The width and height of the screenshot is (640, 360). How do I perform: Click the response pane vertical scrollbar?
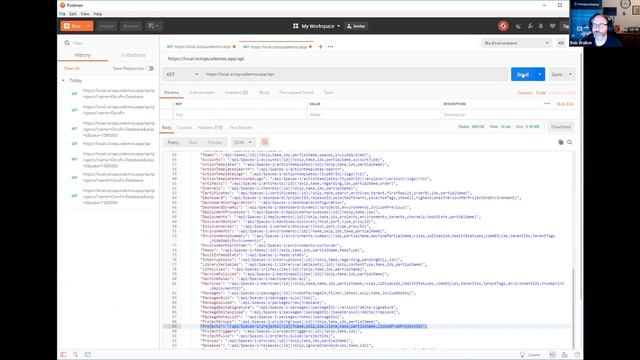(573, 308)
